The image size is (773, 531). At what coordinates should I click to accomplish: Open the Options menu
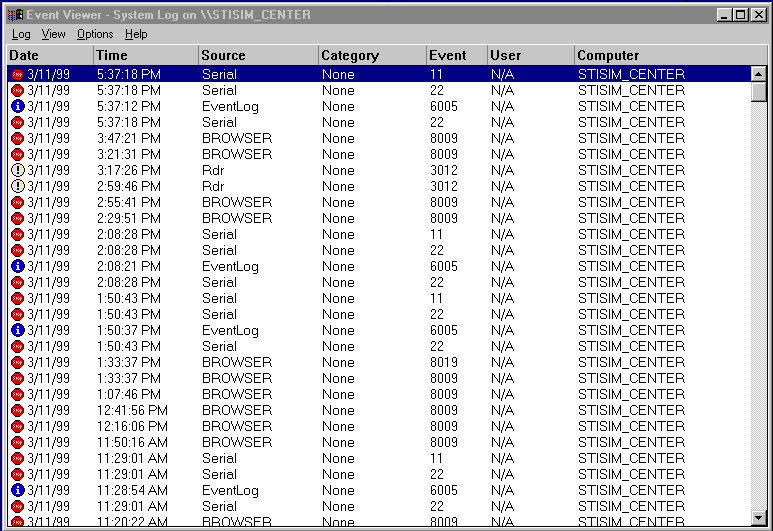95,34
